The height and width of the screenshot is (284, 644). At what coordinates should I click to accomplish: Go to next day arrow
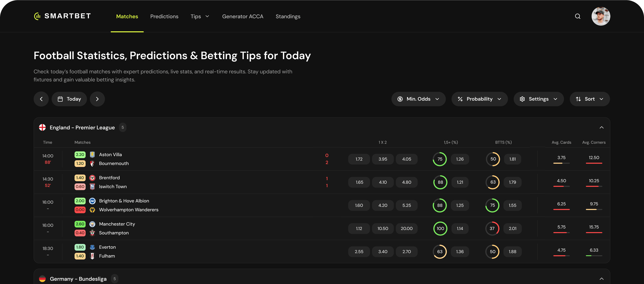point(97,99)
